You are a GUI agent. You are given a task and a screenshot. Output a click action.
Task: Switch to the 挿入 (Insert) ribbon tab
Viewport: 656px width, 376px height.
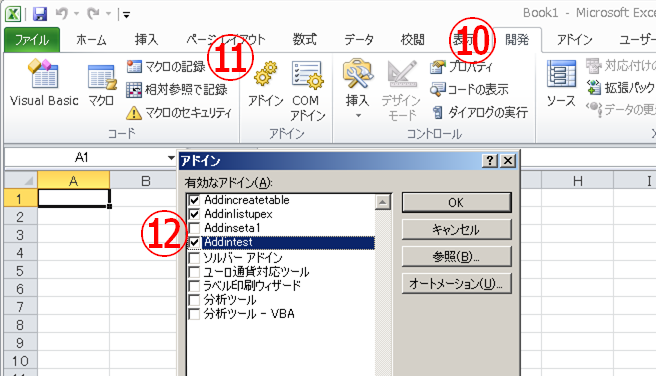point(146,40)
